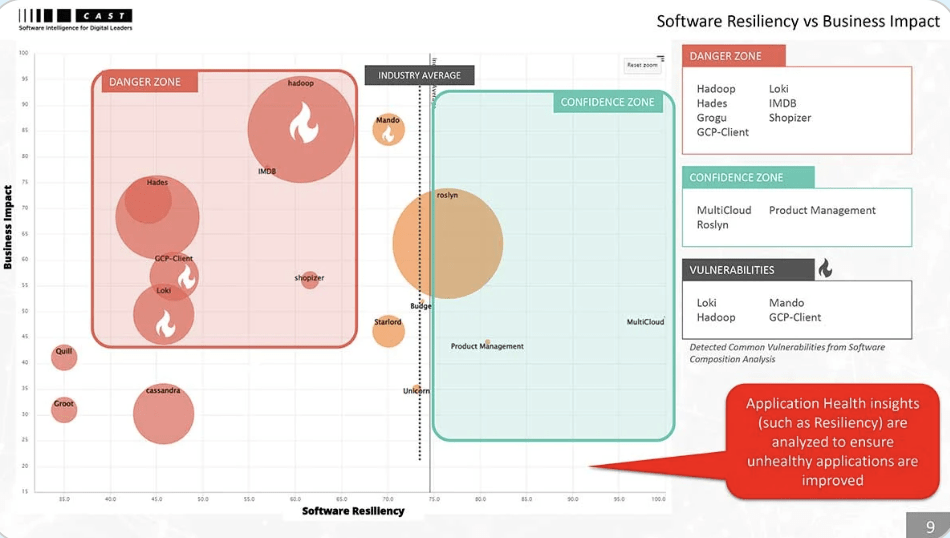
Task: Click GCP-Client in the Vulnerabilities list
Action: (x=795, y=317)
